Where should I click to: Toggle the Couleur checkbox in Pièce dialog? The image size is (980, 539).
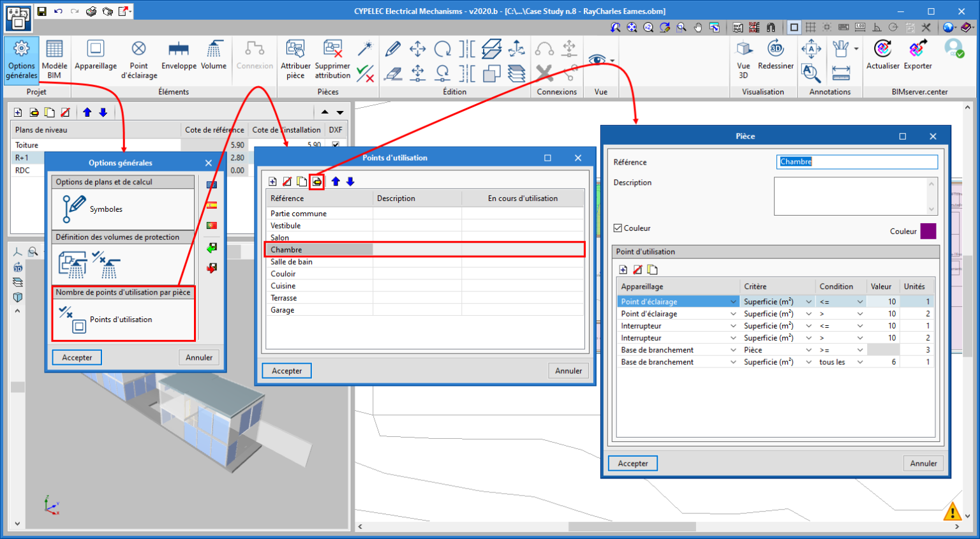pos(618,228)
